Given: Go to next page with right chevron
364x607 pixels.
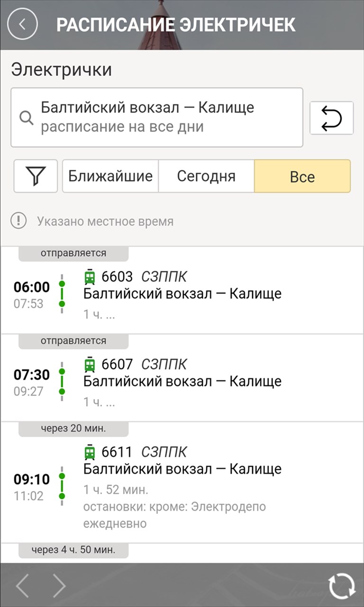Looking at the screenshot, I should [59, 586].
